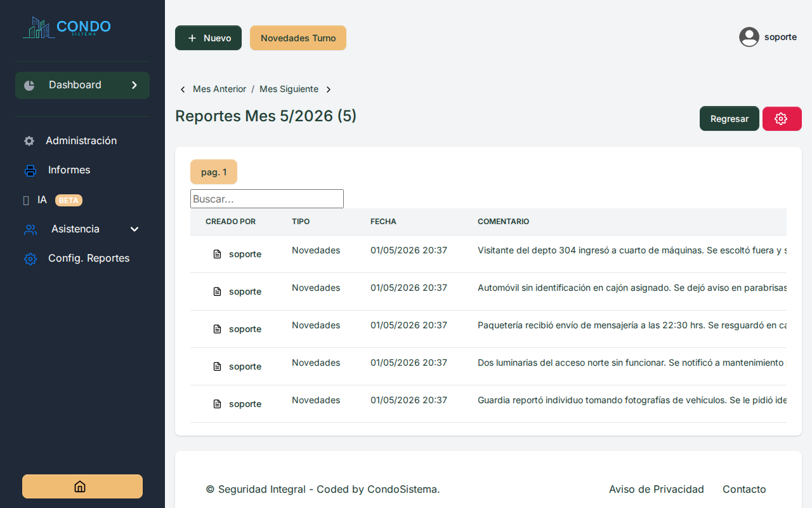Image resolution: width=812 pixels, height=508 pixels.
Task: Create a new report with Nuevo
Action: pos(208,38)
